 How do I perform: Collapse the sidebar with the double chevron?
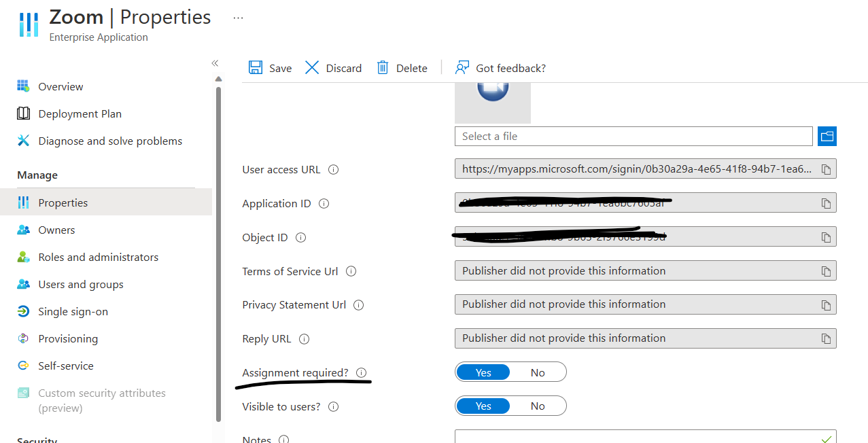click(x=215, y=63)
